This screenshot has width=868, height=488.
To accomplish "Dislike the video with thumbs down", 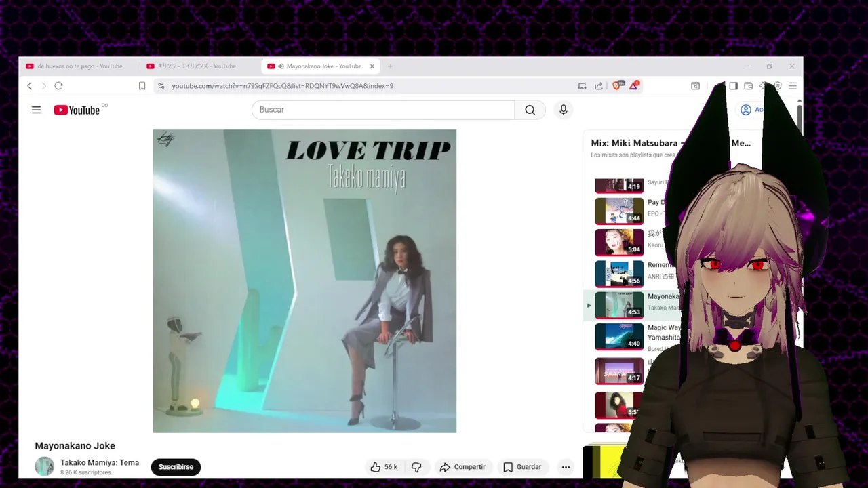I will (x=416, y=467).
